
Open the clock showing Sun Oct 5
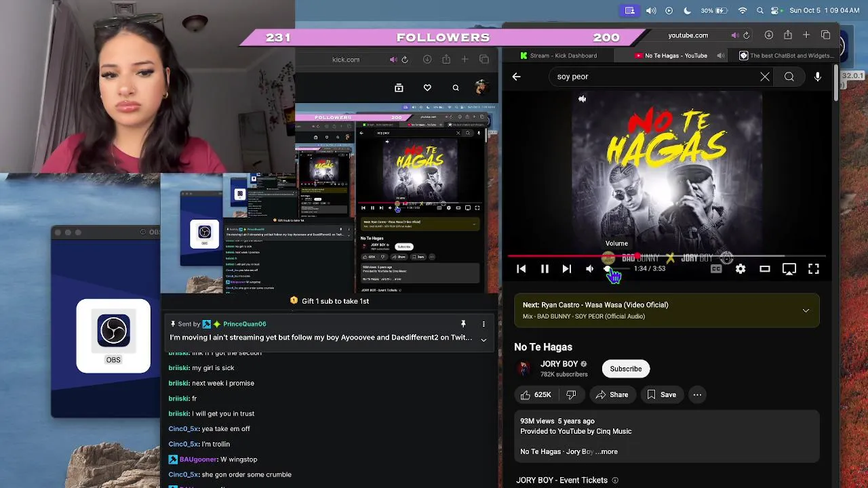[825, 11]
